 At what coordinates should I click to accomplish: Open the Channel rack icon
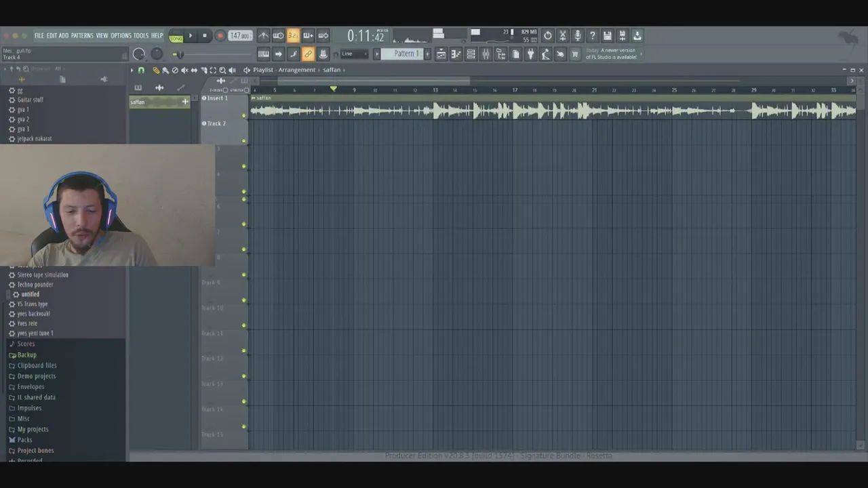(471, 54)
